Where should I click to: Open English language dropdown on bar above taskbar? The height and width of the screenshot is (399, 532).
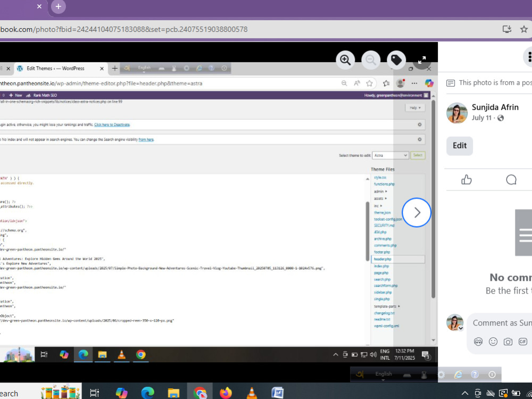(384, 375)
